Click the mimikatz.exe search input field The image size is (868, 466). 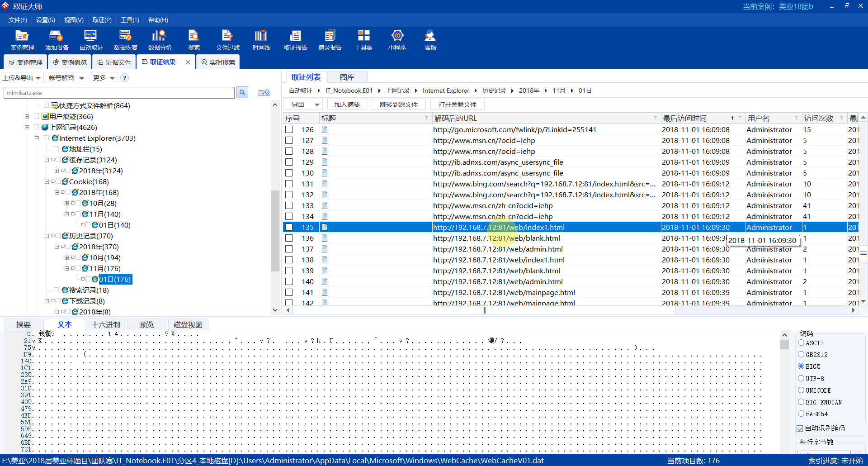pyautogui.click(x=119, y=93)
